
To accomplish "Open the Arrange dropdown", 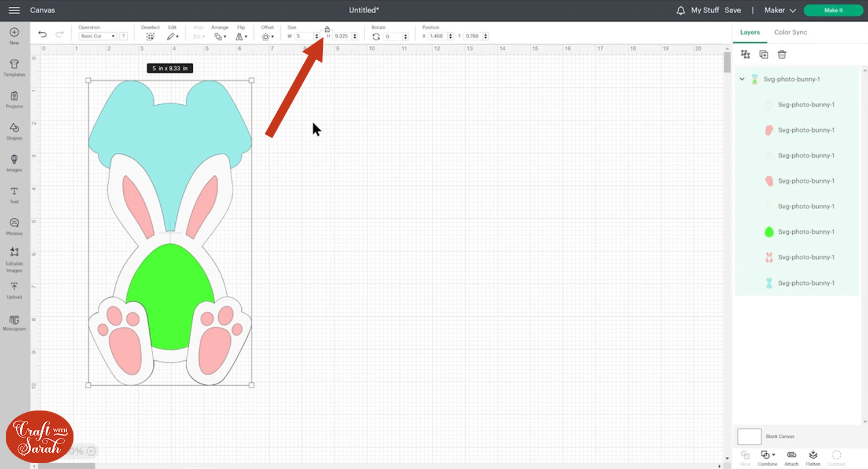I will tap(220, 36).
